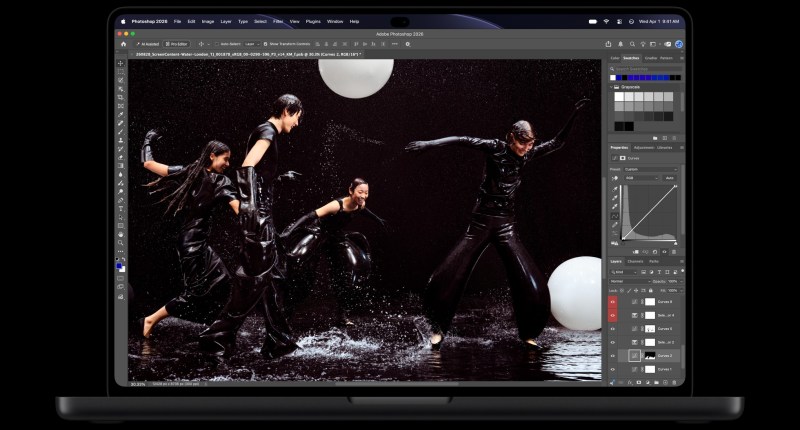Click the Search Swatches field
Screen dimensions: 800x430
point(648,69)
